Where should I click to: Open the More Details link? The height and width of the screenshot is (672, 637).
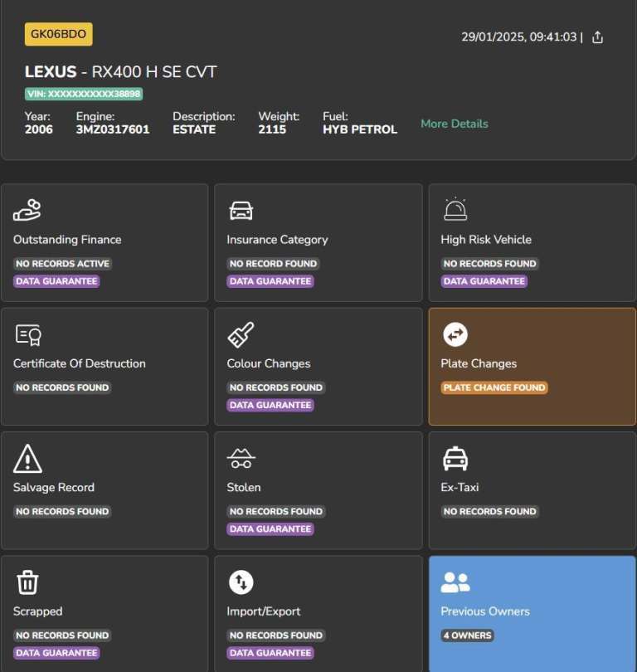(454, 124)
